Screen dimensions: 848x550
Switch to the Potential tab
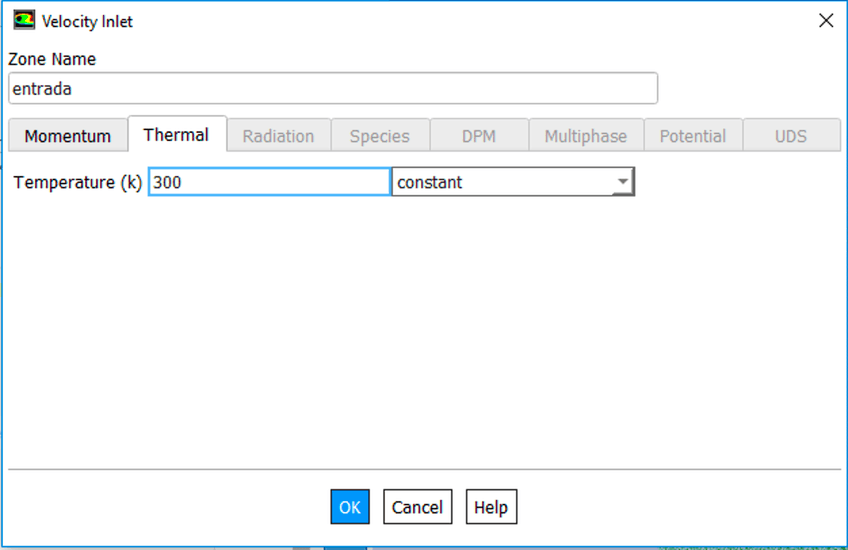(693, 136)
